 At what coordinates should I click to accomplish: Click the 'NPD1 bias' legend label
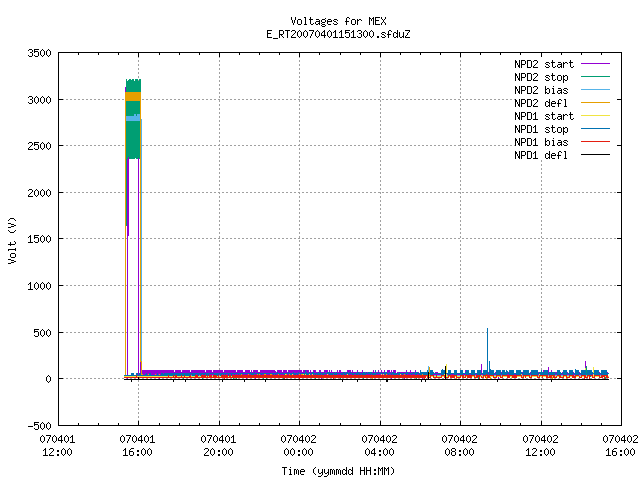541,142
